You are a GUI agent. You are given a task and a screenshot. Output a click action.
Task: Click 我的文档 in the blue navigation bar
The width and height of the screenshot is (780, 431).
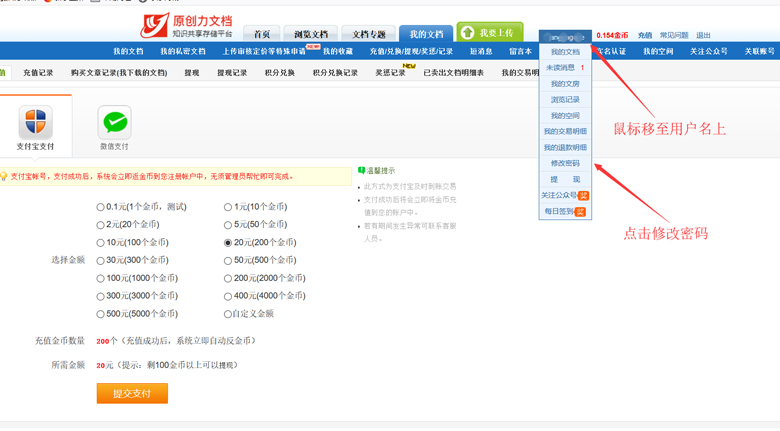pyautogui.click(x=128, y=51)
